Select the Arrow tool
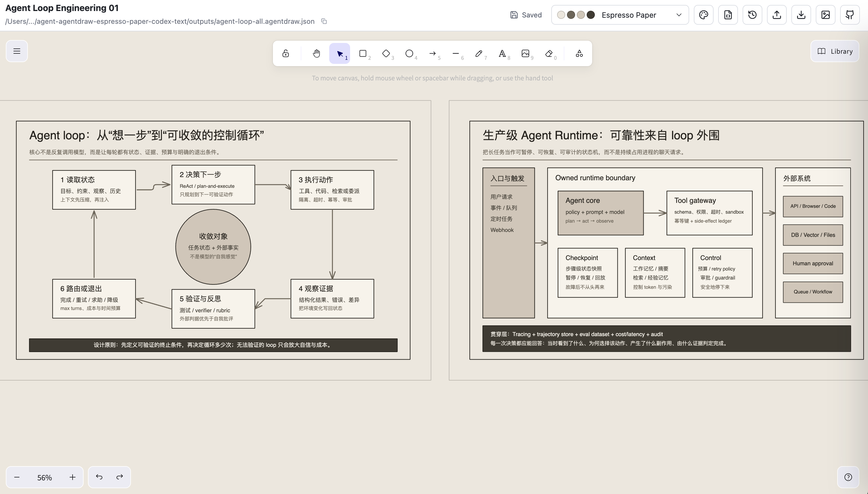 (x=432, y=53)
